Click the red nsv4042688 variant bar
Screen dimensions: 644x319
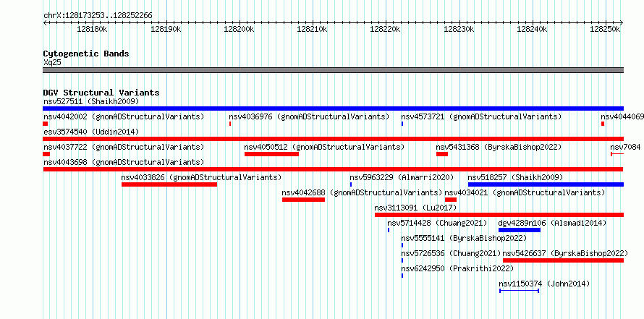click(x=303, y=200)
